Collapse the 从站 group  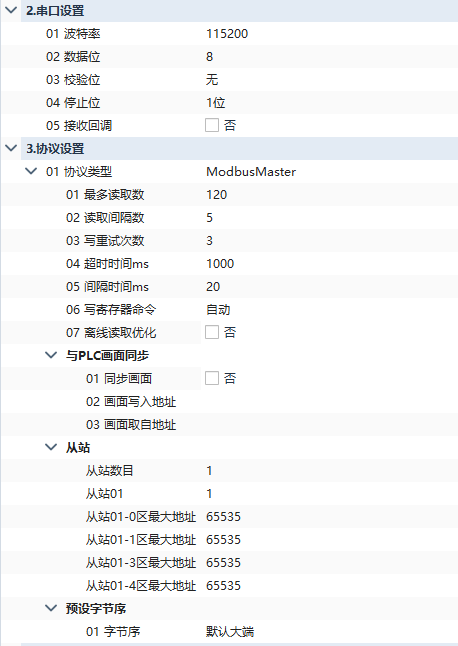click(51, 447)
